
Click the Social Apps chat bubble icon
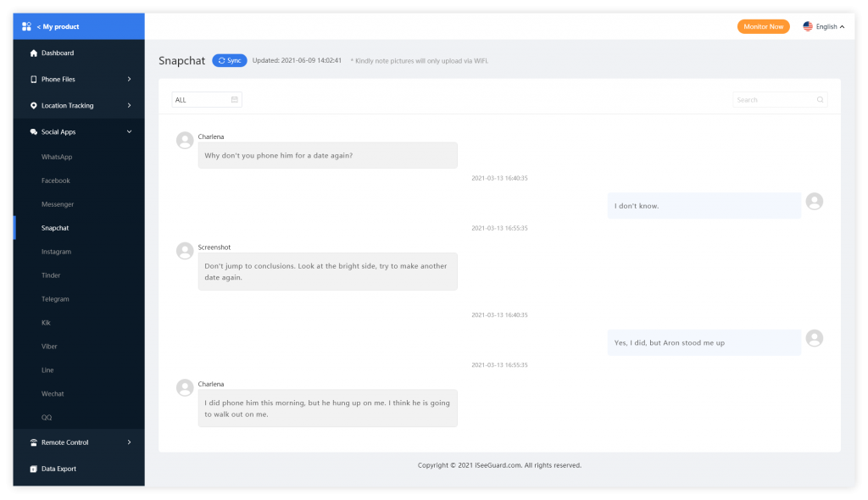(x=34, y=132)
